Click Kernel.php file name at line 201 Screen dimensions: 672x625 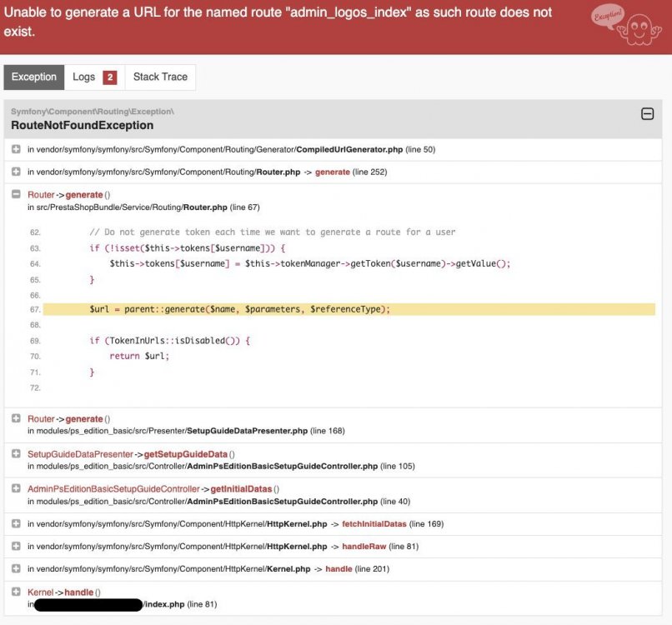tap(288, 569)
